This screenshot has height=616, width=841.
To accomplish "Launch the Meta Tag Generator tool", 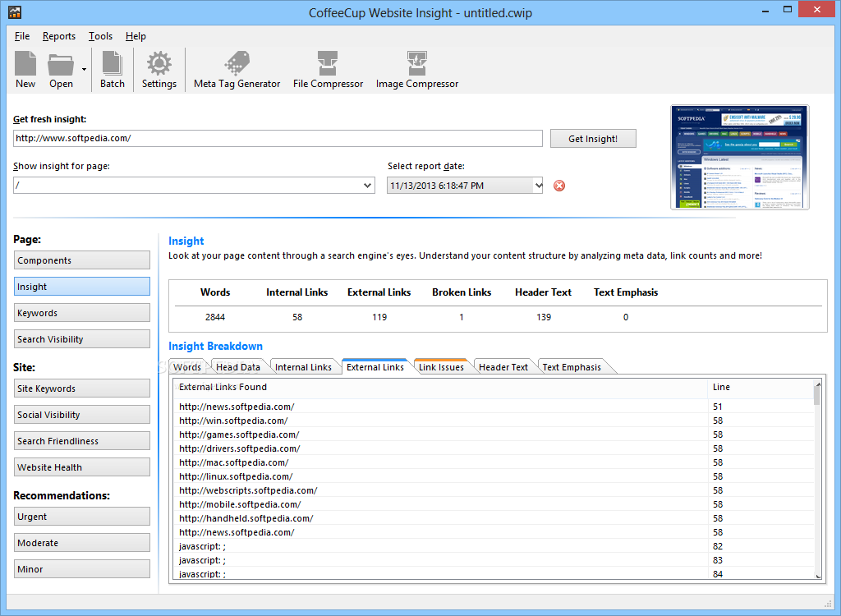I will click(237, 69).
